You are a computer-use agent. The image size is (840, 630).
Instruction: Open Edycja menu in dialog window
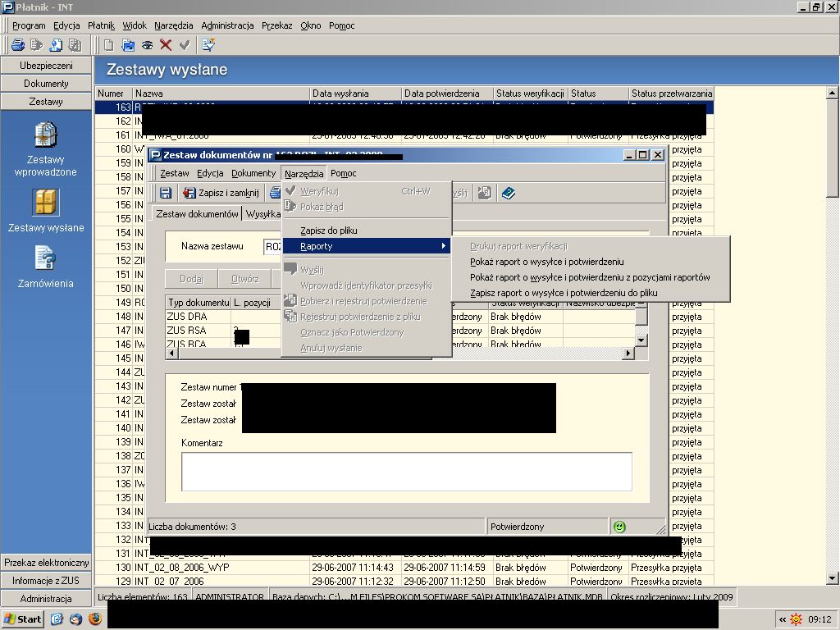click(x=210, y=173)
